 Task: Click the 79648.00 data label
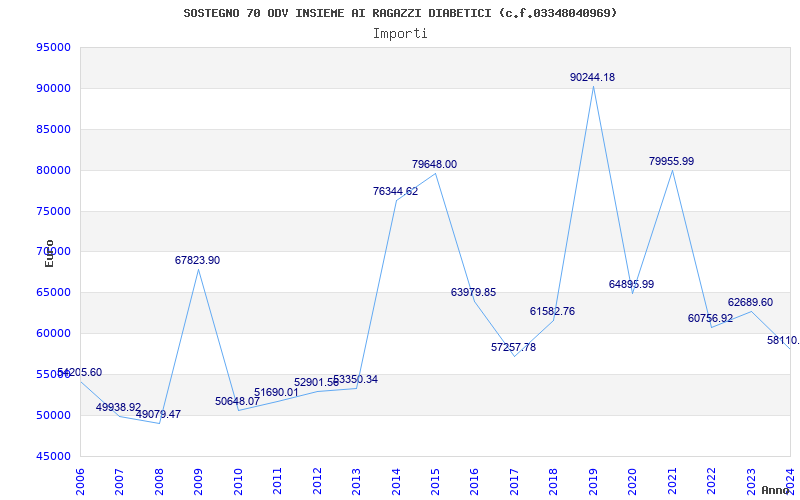coord(435,164)
